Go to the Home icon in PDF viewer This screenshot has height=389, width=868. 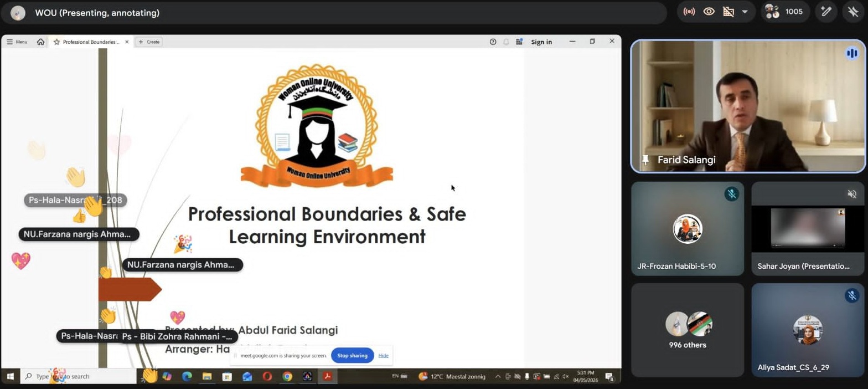tap(40, 42)
